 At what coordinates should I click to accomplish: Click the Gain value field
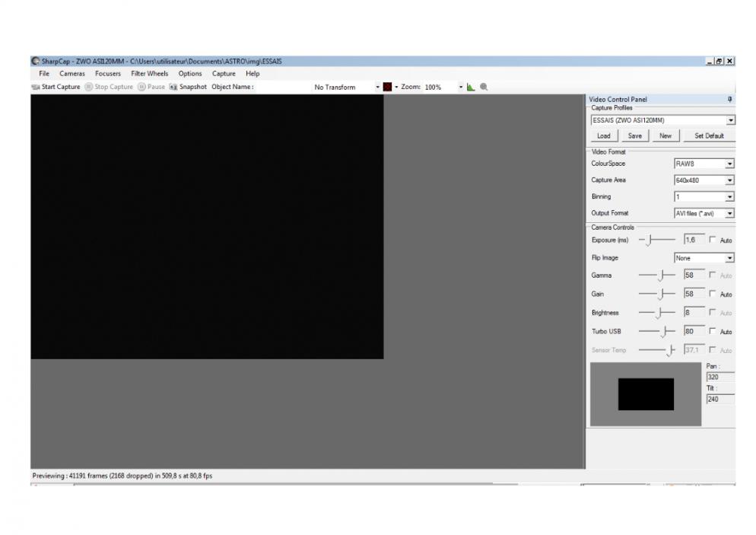coord(694,294)
